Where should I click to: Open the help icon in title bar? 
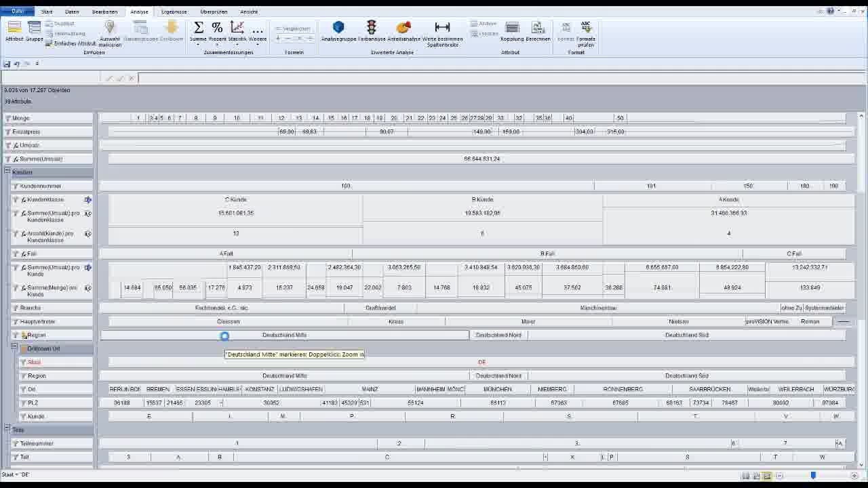tap(831, 11)
